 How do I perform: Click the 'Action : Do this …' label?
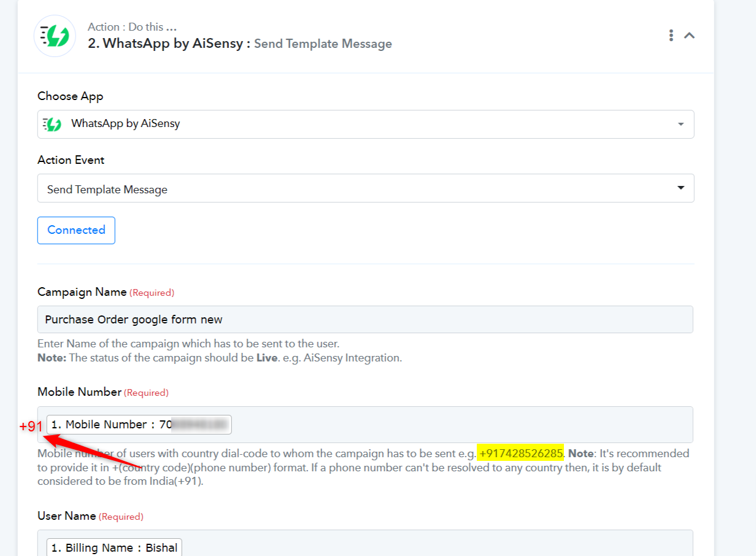(x=132, y=27)
